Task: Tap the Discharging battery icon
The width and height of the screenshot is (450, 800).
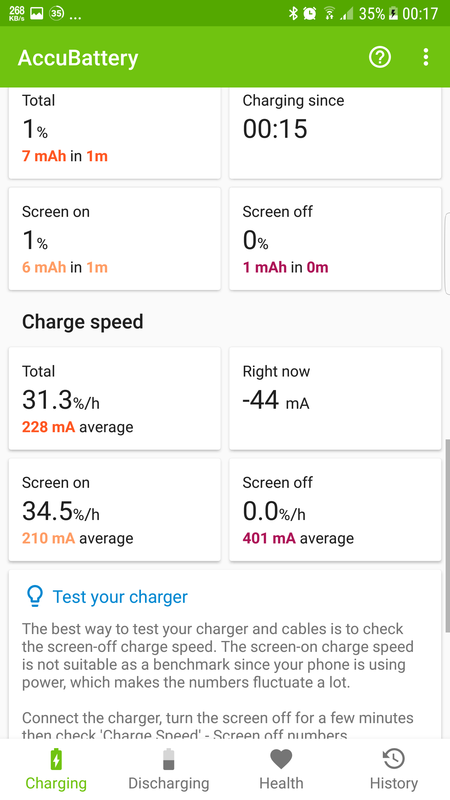Action: click(x=168, y=759)
